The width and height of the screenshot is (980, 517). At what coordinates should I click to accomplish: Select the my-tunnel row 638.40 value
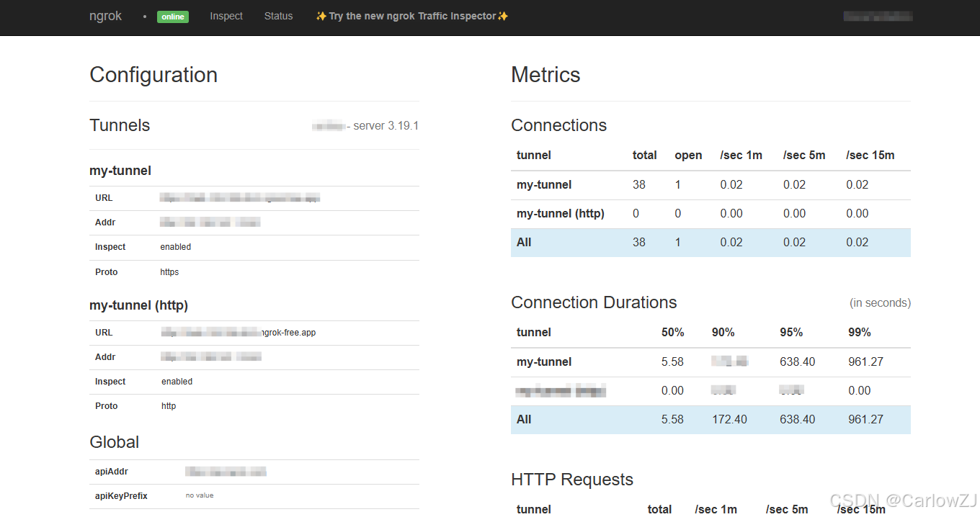click(798, 362)
